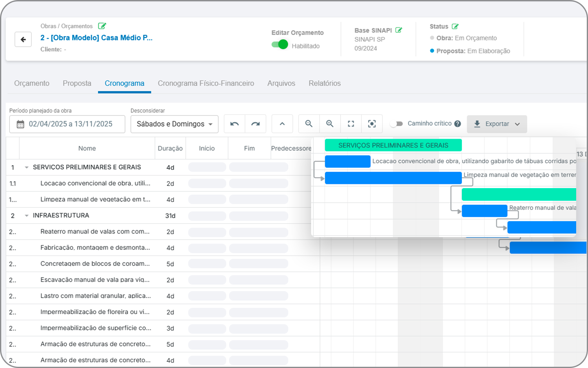Open the Status edit icon
This screenshot has width=588, height=368.
tap(455, 27)
